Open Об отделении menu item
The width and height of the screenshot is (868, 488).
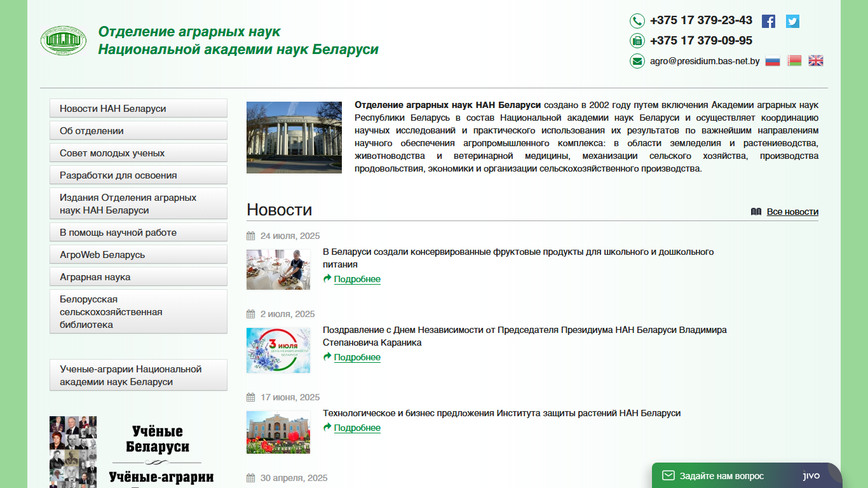(x=139, y=130)
